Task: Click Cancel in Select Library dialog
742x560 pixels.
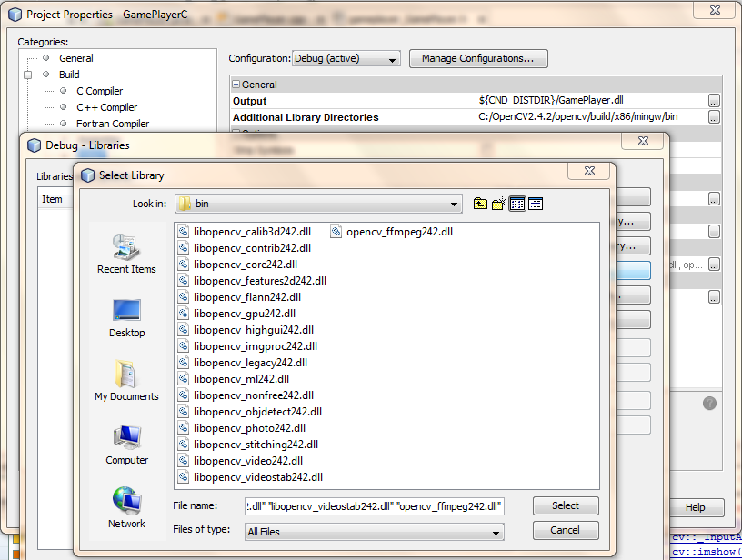Action: tap(566, 530)
